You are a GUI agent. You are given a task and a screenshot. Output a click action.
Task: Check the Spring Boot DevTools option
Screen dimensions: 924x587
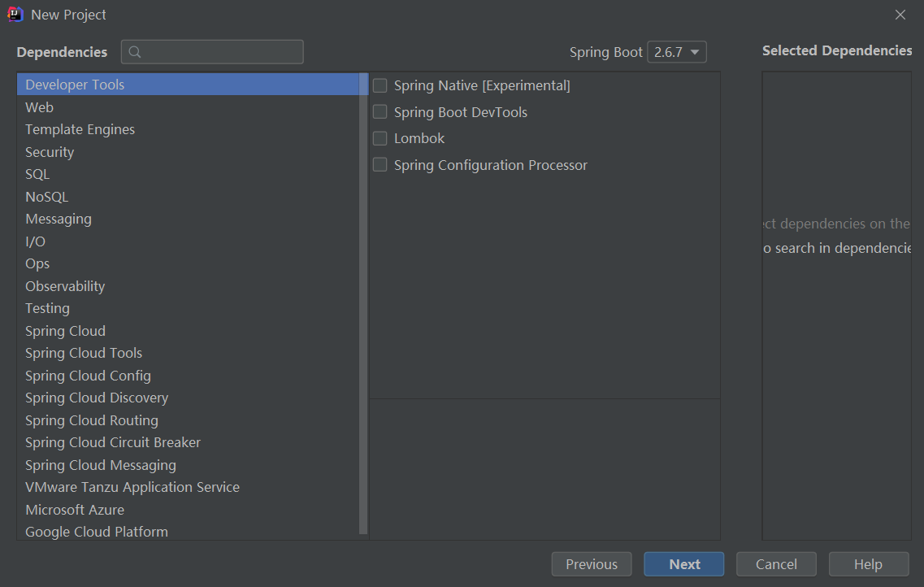380,112
